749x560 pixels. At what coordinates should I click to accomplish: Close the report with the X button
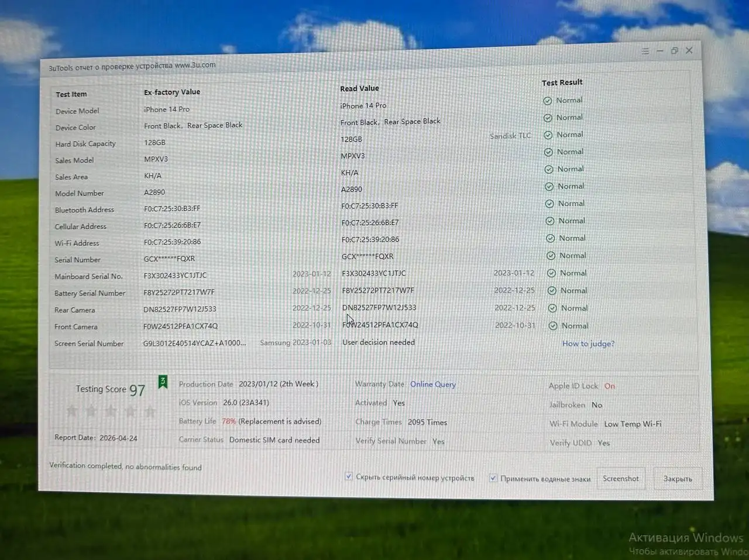coord(689,50)
